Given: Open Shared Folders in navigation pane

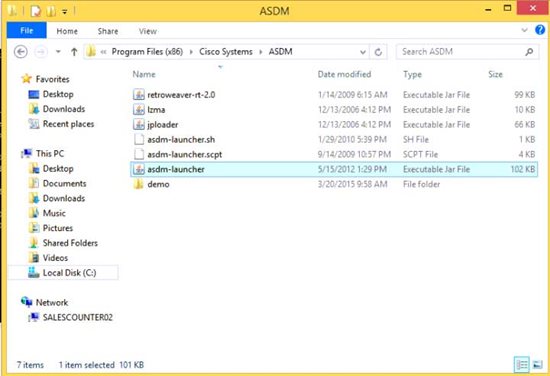Looking at the screenshot, I should [x=70, y=243].
